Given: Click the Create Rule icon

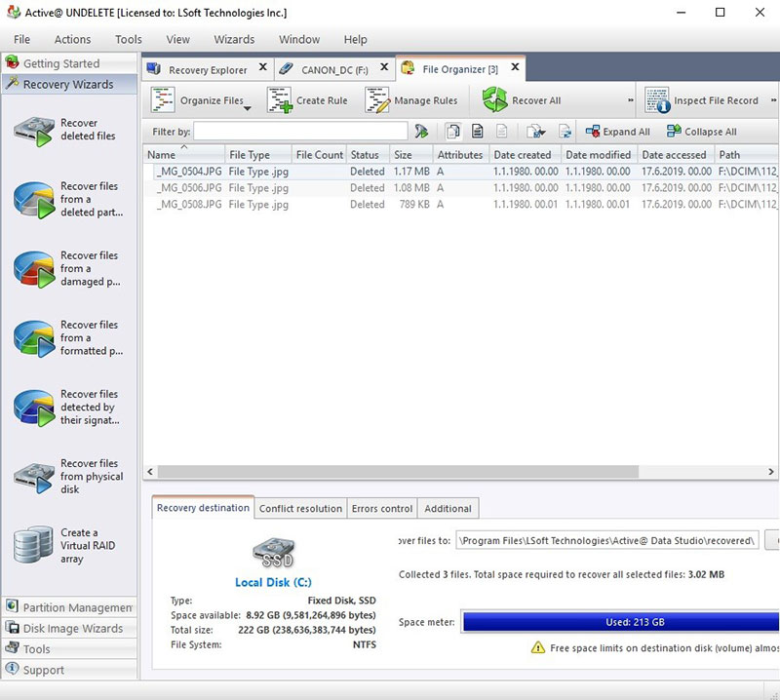Looking at the screenshot, I should point(279,100).
